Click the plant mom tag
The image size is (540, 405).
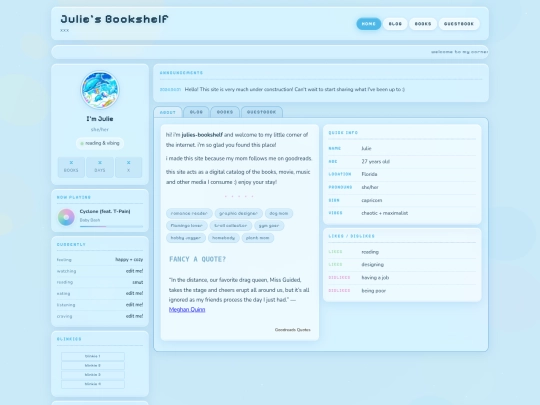(258, 238)
